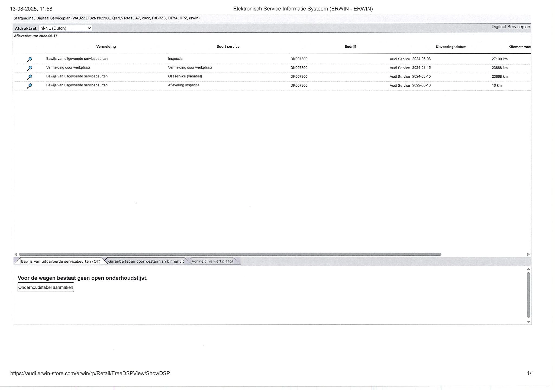This screenshot has width=555, height=392.
Task: Click the Uitvoeringsdatum column header
Action: 451,47
